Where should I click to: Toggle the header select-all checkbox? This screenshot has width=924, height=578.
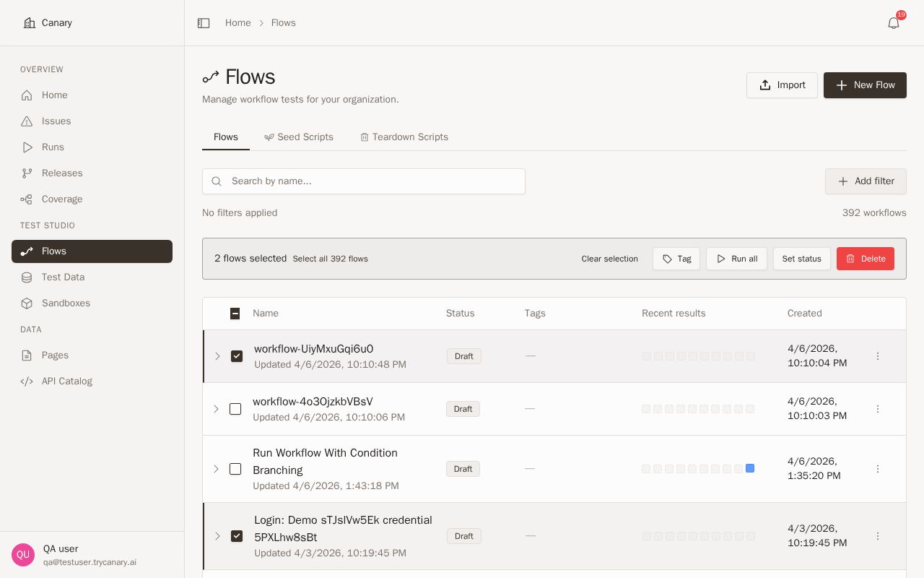[235, 314]
